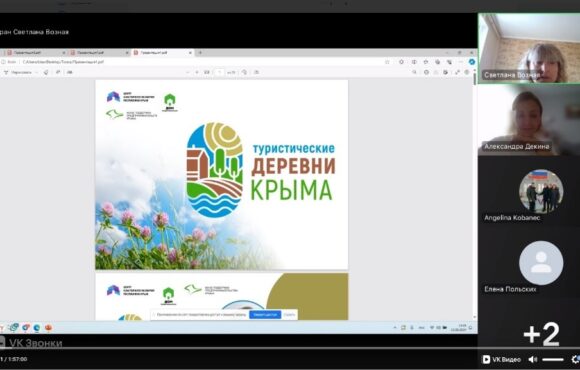
Task: Open the Edge icon in the taskbar
Action: 37,327
